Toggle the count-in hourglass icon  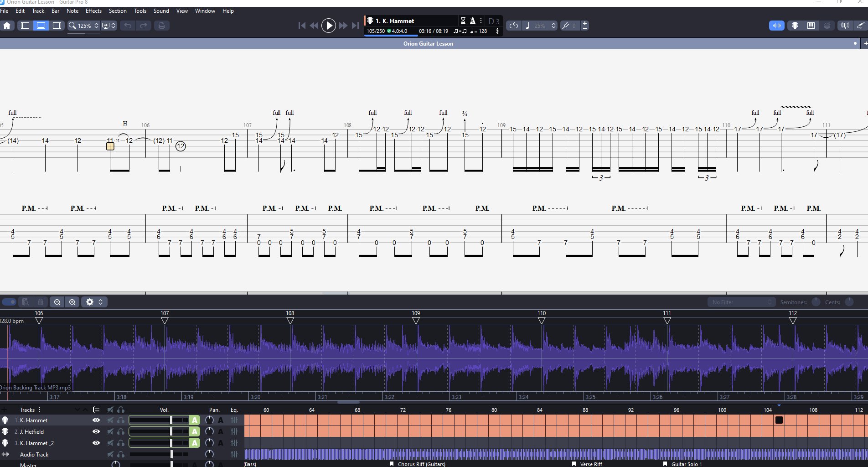463,21
